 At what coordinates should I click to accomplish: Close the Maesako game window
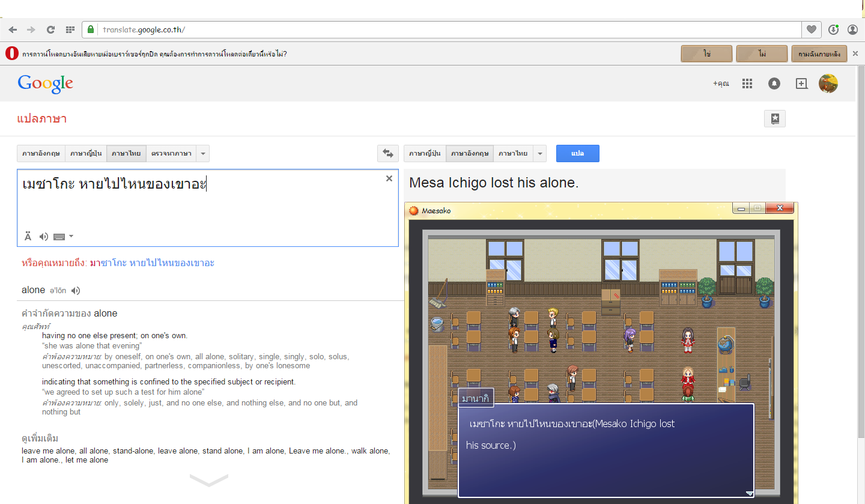point(780,208)
